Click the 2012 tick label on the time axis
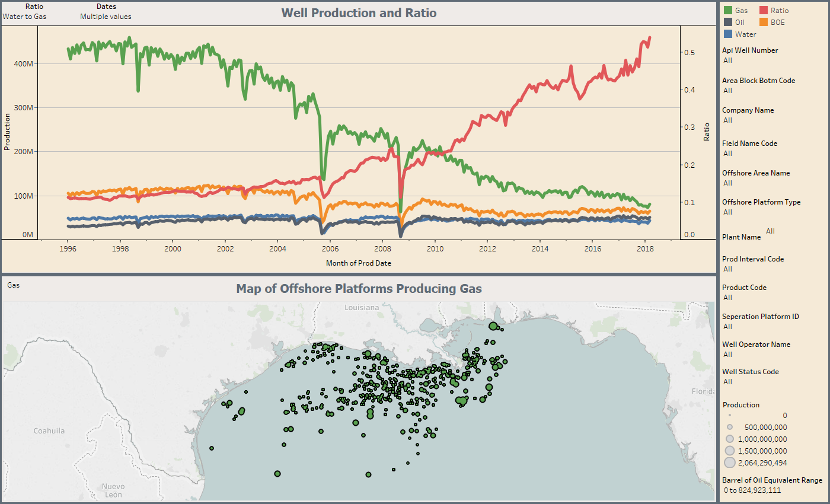The width and height of the screenshot is (830, 504). click(x=487, y=248)
